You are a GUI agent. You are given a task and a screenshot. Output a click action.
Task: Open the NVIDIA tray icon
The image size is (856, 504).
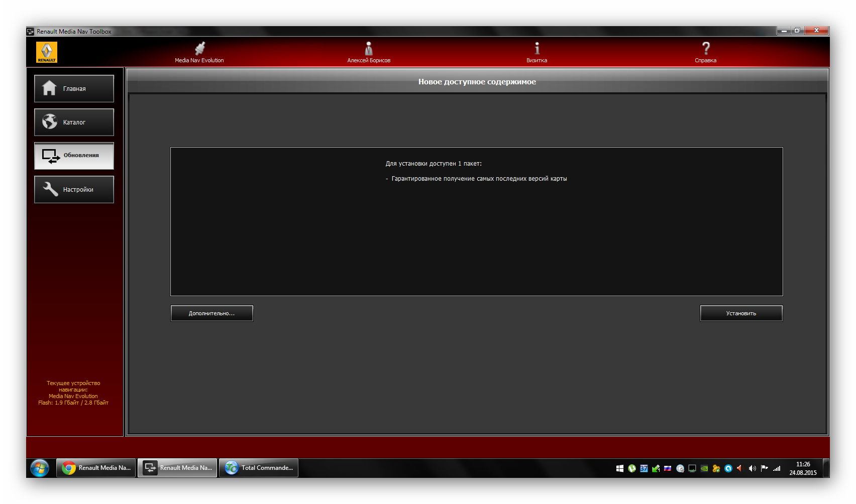pyautogui.click(x=704, y=468)
